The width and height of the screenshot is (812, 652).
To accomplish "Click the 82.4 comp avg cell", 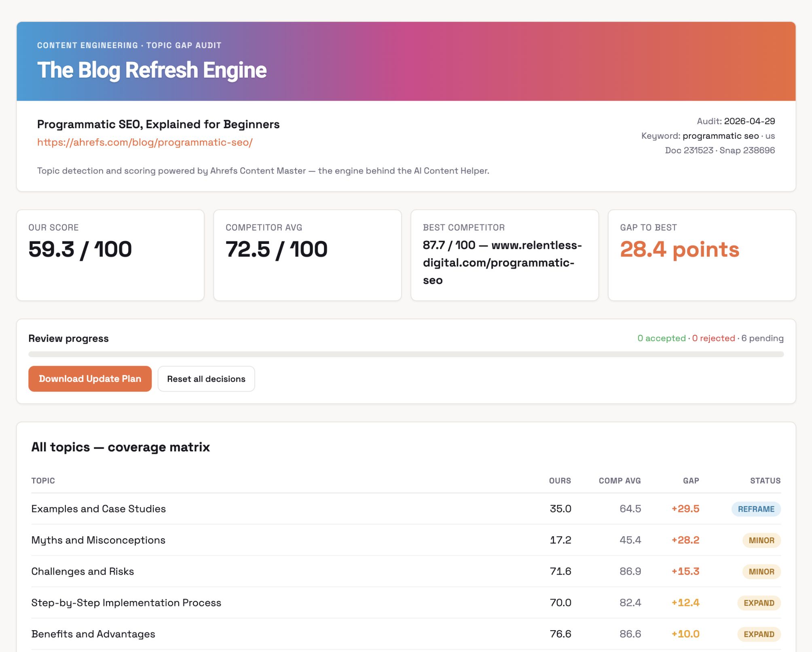I will coord(630,603).
